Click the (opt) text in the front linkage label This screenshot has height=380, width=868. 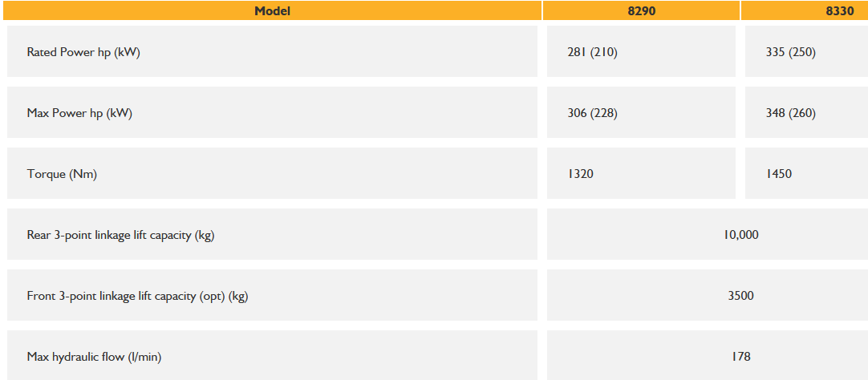coord(213,296)
